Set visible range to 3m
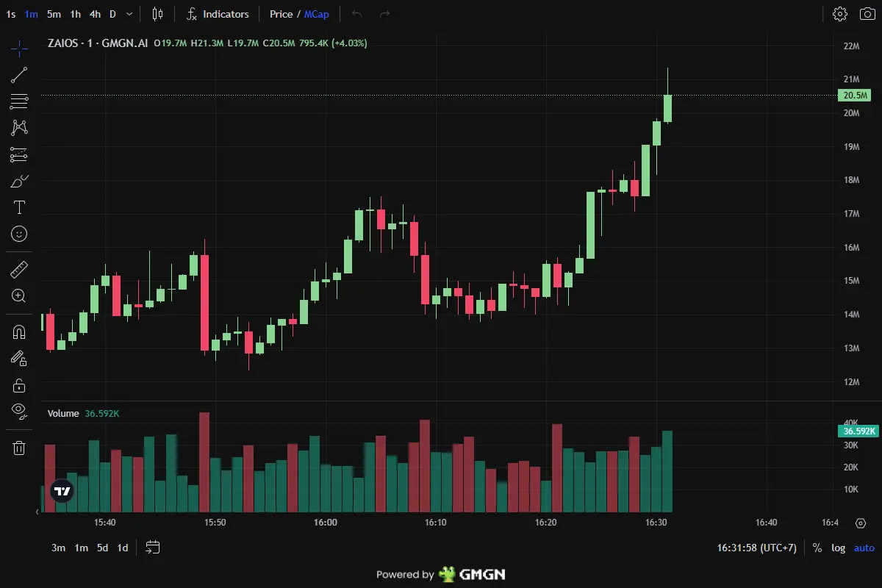Viewport: 882px width, 588px height. tap(58, 548)
